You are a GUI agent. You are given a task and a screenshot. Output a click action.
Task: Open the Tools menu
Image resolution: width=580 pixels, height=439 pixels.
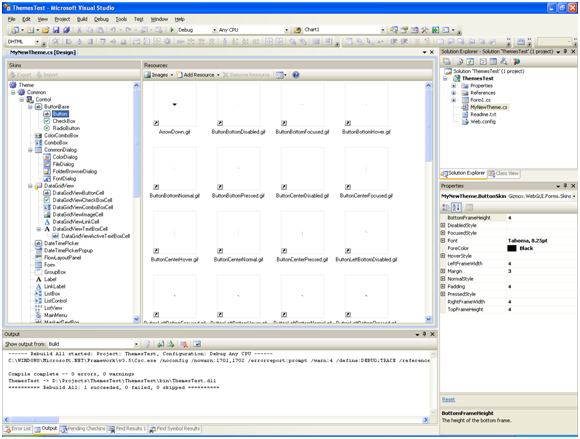point(121,19)
